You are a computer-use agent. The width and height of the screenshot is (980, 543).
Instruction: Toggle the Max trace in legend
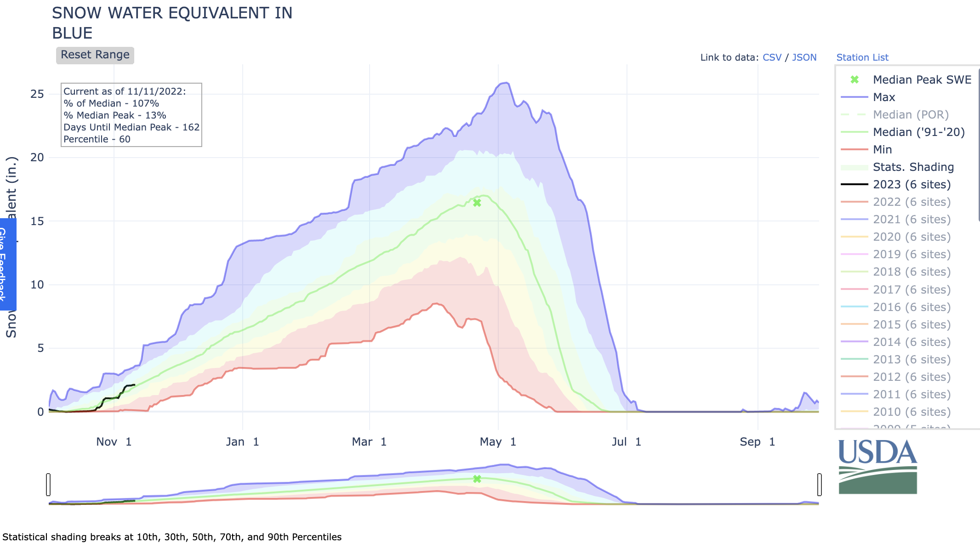pos(883,97)
